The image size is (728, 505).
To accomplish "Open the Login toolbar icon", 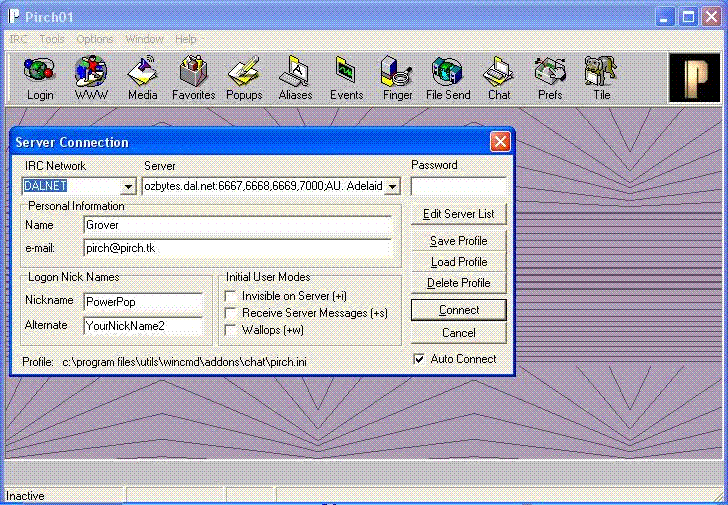I will (x=40, y=78).
